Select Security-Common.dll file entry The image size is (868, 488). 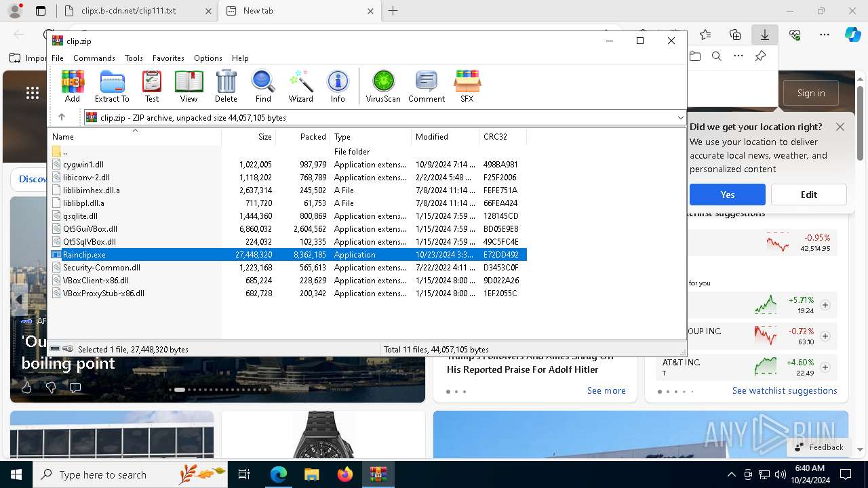tap(102, 268)
